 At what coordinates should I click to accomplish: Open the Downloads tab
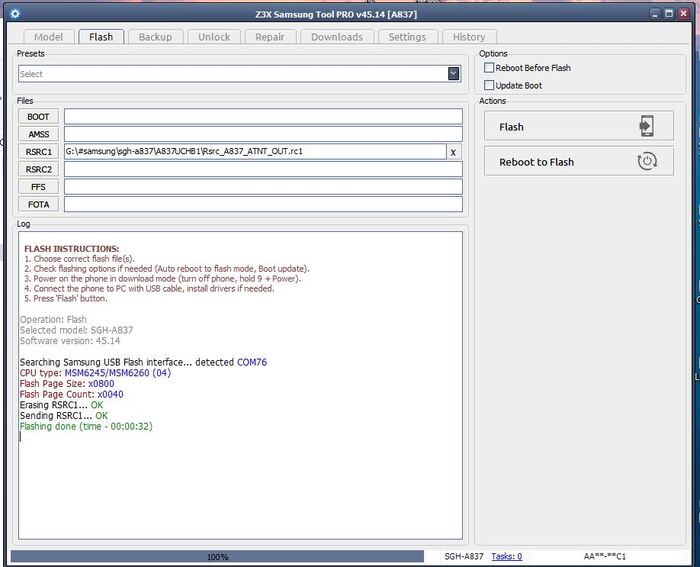tap(336, 37)
